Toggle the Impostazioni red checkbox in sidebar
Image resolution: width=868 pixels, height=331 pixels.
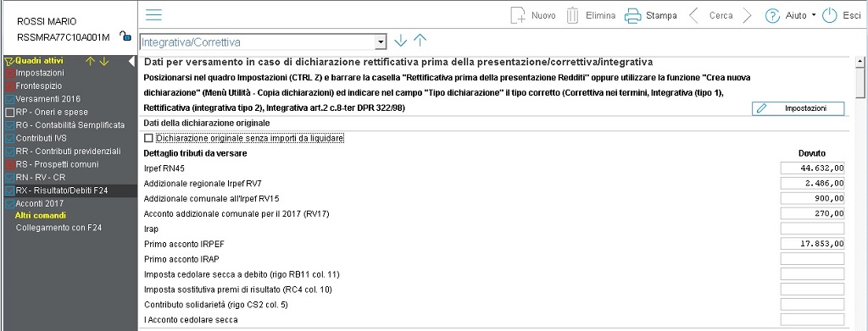[9, 73]
